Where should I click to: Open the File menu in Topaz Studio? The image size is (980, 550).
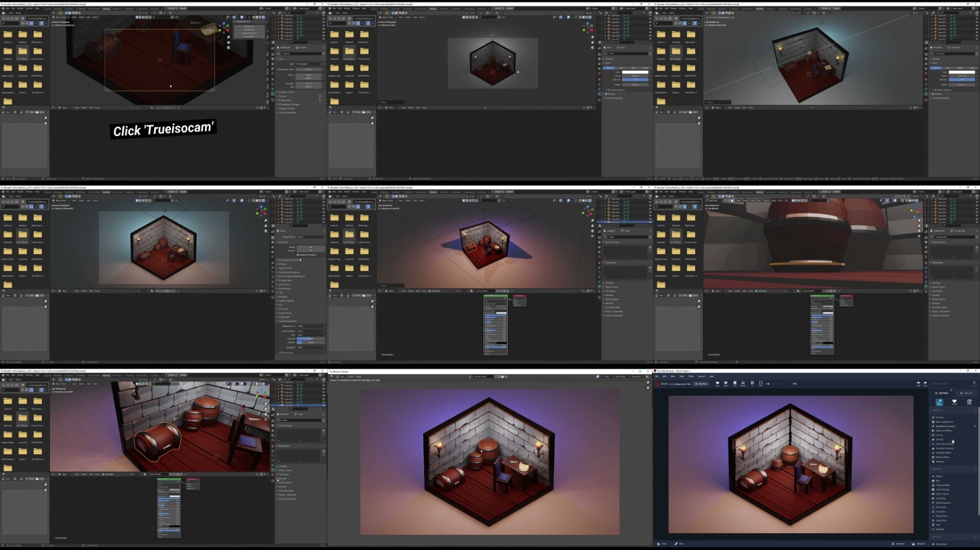point(657,376)
